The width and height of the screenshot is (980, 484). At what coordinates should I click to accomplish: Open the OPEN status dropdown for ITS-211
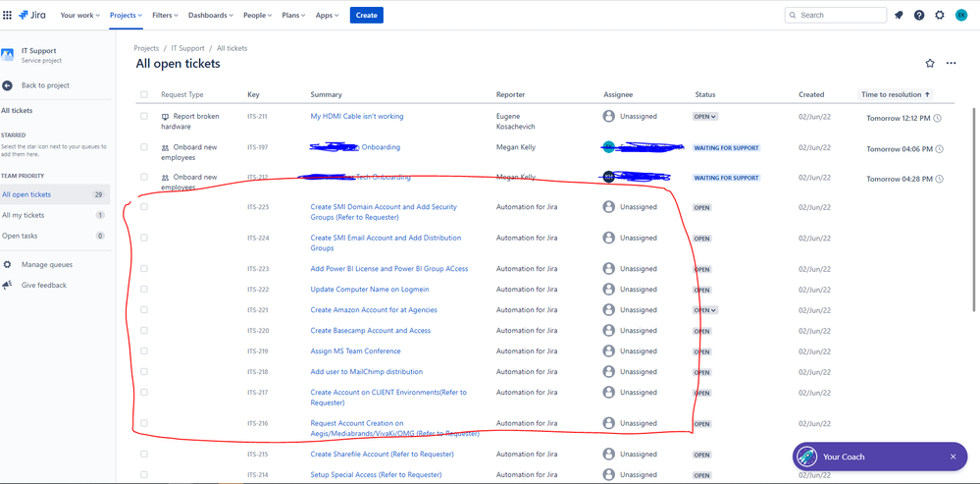(x=705, y=116)
